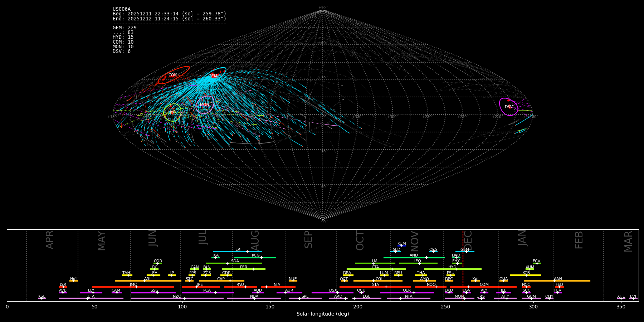The image size is (644, 322).
Task: Click the '...: 83' sporadic count in the legend
Action: [123, 33]
